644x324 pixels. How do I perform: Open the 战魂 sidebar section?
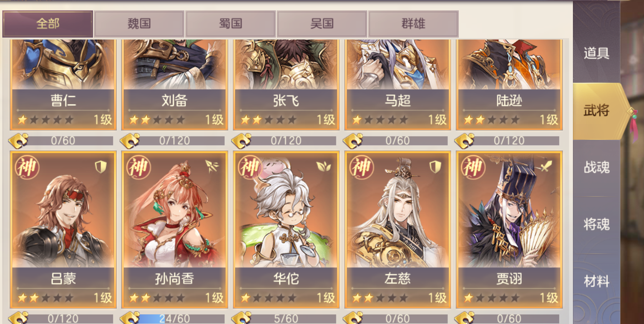coord(596,167)
